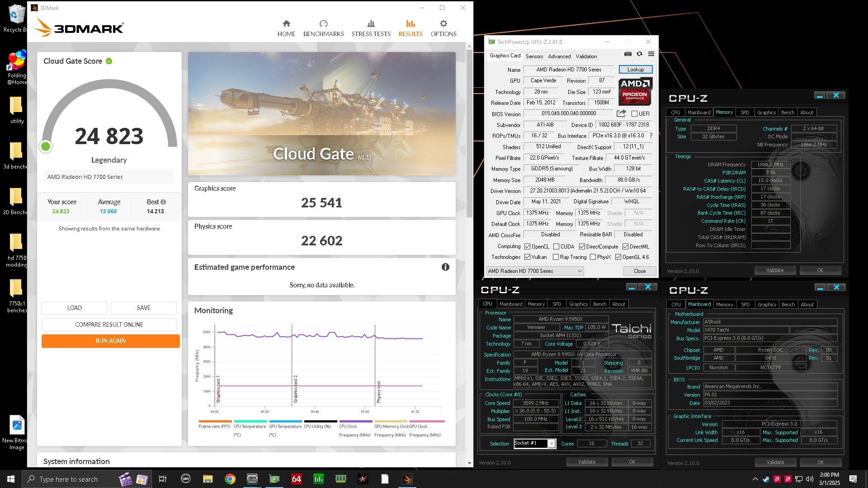Open the 3DMark Home page
This screenshot has width=868, height=488.
click(x=286, y=28)
